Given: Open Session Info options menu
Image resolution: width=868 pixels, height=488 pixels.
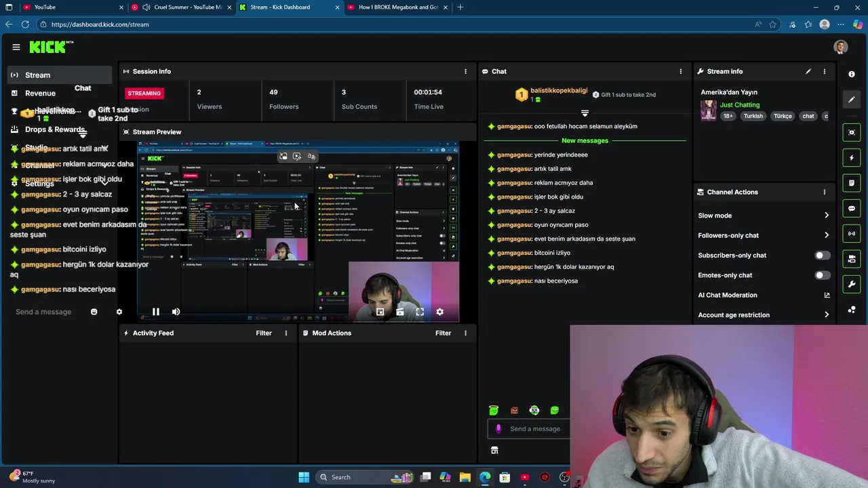Looking at the screenshot, I should [x=465, y=71].
